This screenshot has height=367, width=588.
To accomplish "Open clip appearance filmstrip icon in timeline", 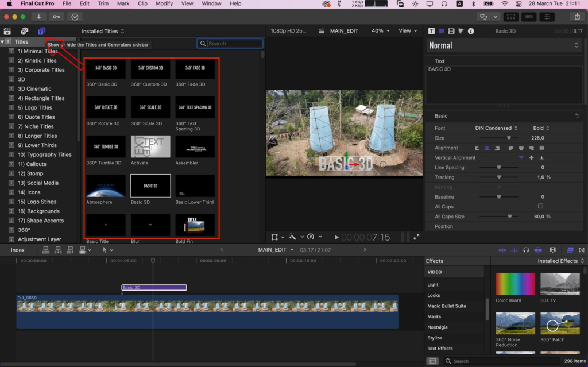I will [553, 250].
